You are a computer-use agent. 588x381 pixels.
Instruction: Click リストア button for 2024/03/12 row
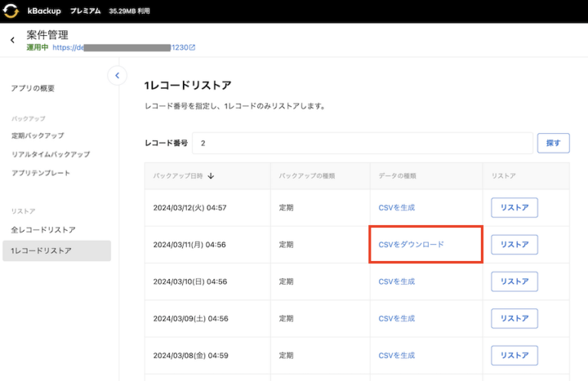(x=514, y=207)
